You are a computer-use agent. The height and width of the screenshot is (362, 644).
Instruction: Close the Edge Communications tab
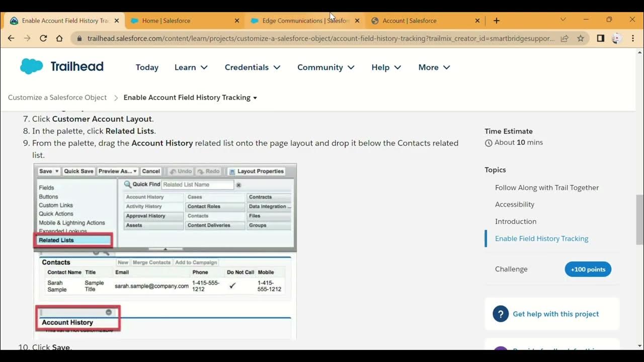tap(357, 21)
